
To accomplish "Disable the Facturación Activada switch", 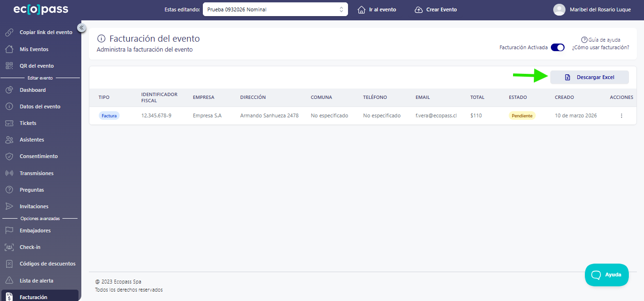I will click(x=558, y=47).
